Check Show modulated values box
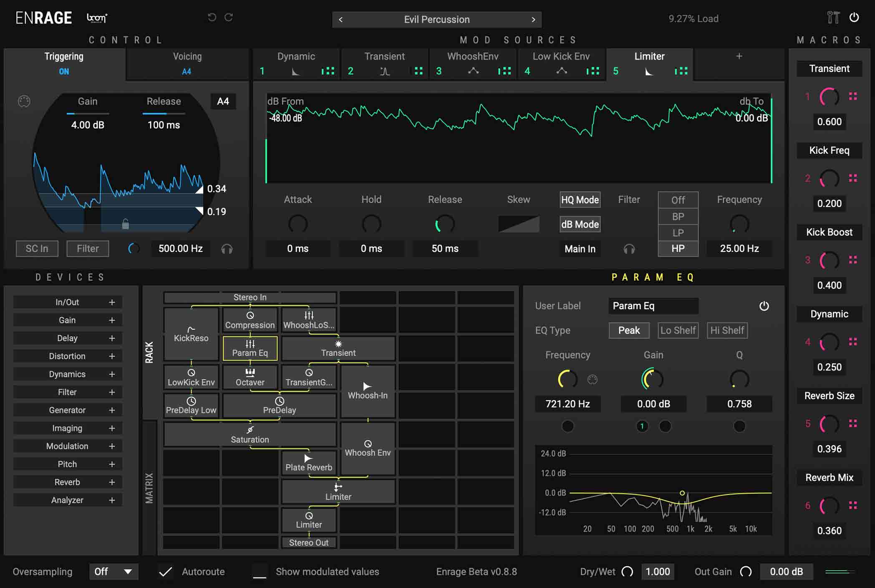 tap(260, 572)
